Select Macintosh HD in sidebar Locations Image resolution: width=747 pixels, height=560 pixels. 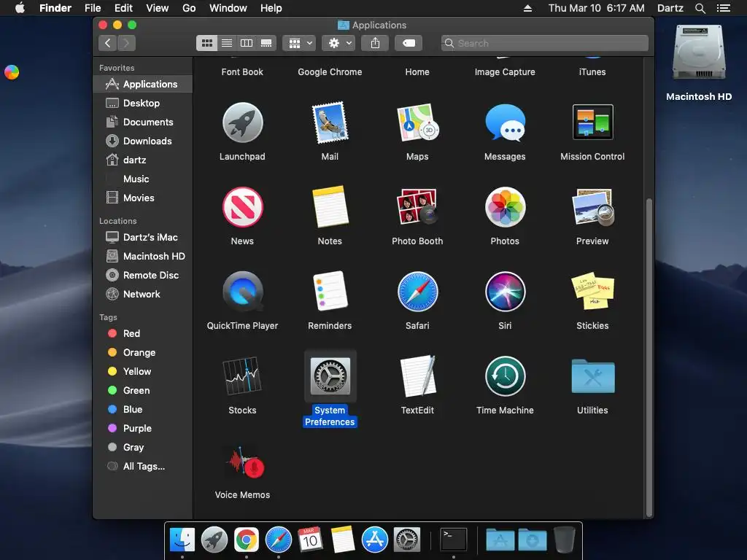142,256
